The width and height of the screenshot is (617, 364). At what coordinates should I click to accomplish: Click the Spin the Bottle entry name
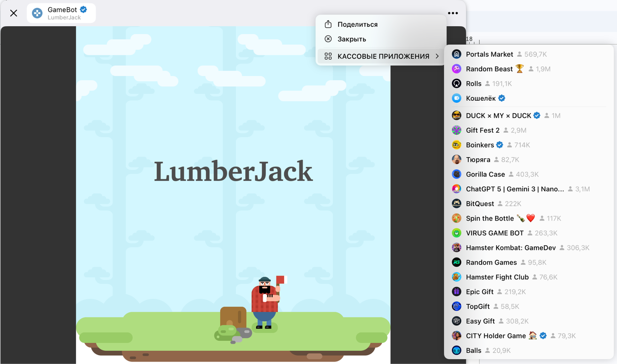[490, 218]
